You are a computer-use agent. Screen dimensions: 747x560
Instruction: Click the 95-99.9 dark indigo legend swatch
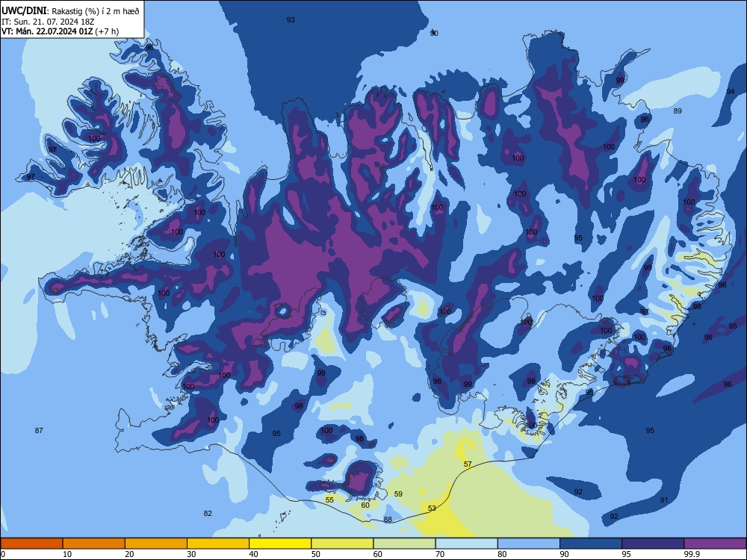pos(653,544)
